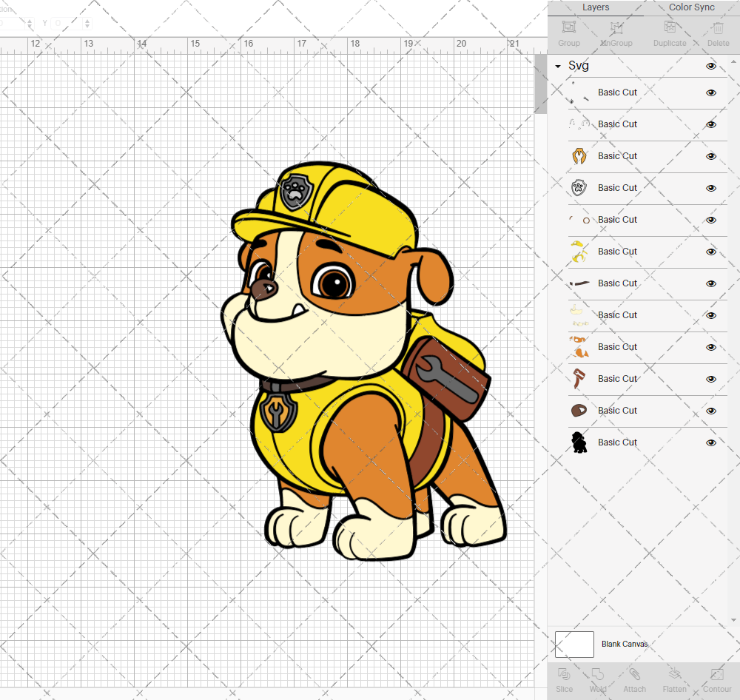Toggle the eye for the orange wrench badge layer
Image resolution: width=740 pixels, height=700 pixels.
tap(710, 156)
